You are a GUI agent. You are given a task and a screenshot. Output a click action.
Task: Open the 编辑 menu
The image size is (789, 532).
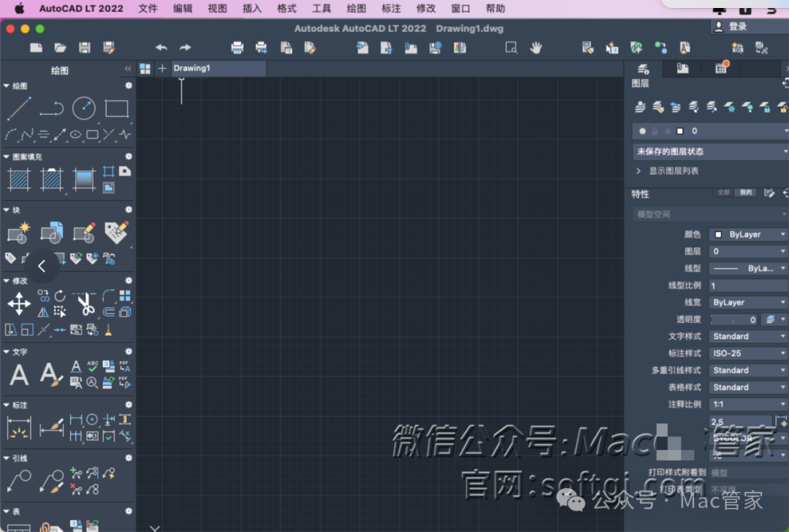coord(183,9)
